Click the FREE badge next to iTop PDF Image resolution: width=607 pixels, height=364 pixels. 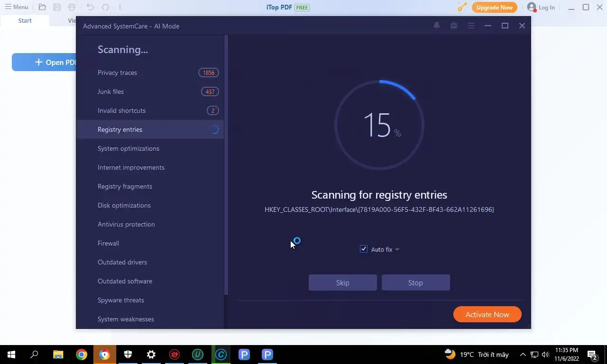tap(302, 8)
